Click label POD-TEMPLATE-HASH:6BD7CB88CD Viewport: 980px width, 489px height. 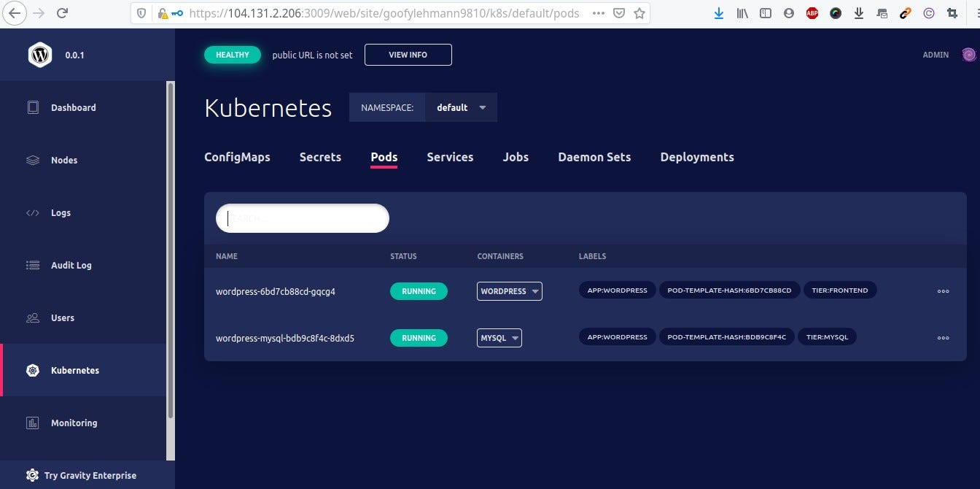(x=729, y=290)
